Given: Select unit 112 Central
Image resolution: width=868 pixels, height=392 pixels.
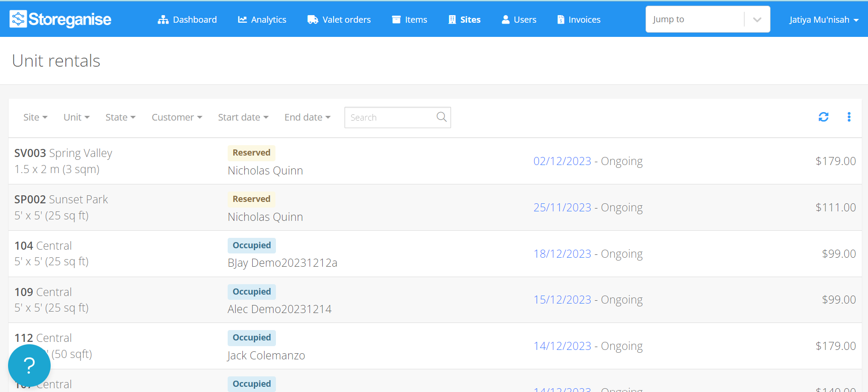Looking at the screenshot, I should click(43, 338).
